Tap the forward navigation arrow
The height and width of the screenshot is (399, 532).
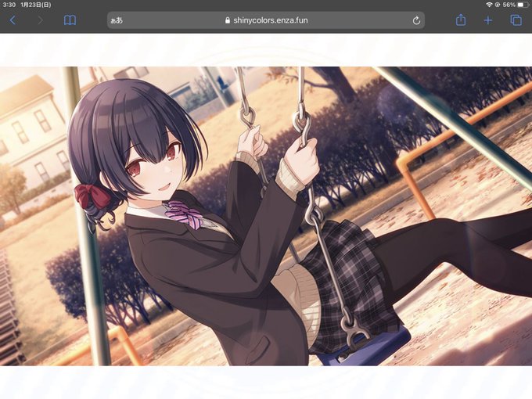(x=41, y=20)
